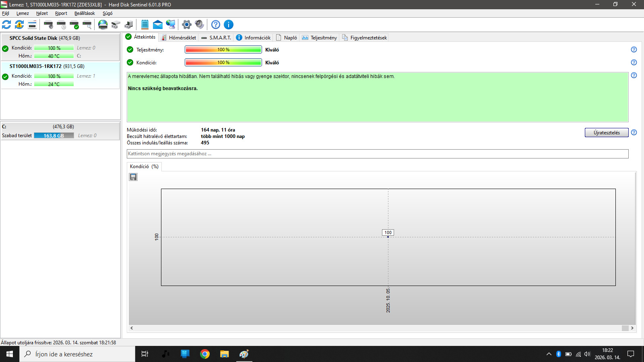
Task: Click the speaker toolbar icon
Action: click(199, 25)
